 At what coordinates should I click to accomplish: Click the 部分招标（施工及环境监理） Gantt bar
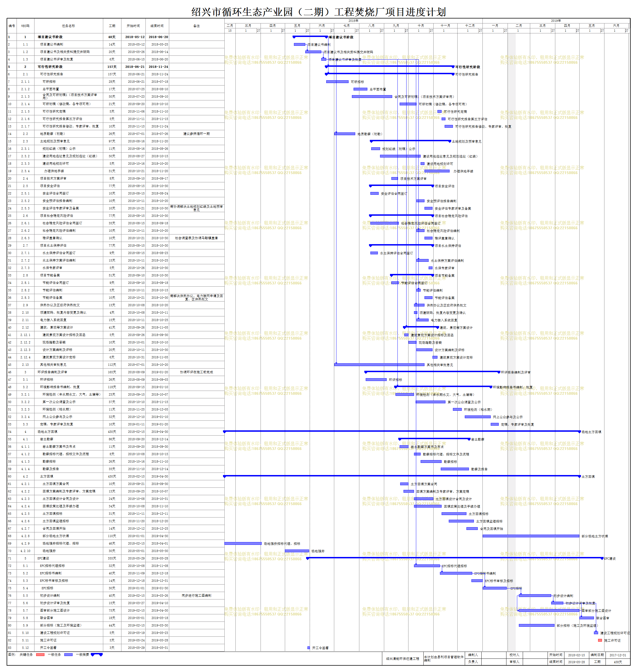click(x=537, y=625)
